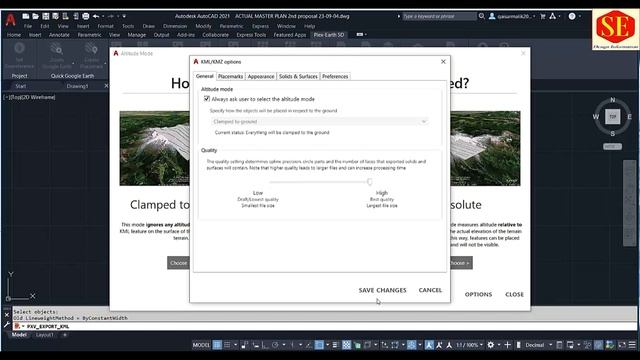Click the Low end of quality slider track
The width and height of the screenshot is (640, 360).
pos(271,182)
